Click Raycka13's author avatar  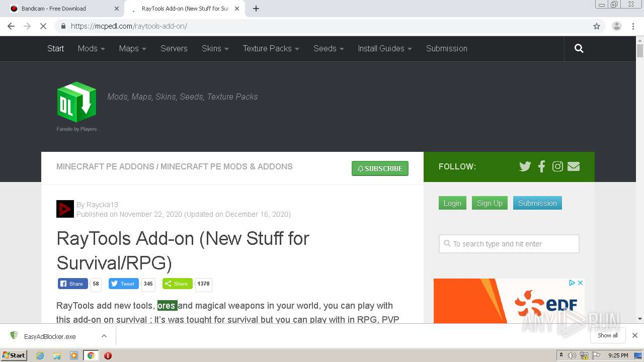65,209
